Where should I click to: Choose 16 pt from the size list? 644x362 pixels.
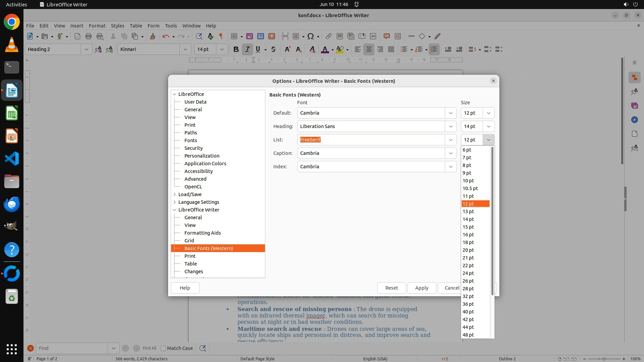(468, 235)
